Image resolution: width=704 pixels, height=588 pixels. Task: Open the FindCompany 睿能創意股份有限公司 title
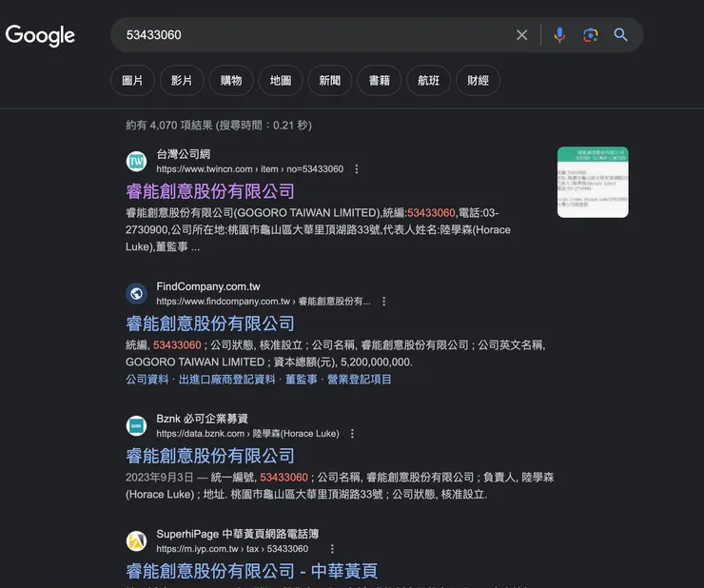(x=210, y=323)
